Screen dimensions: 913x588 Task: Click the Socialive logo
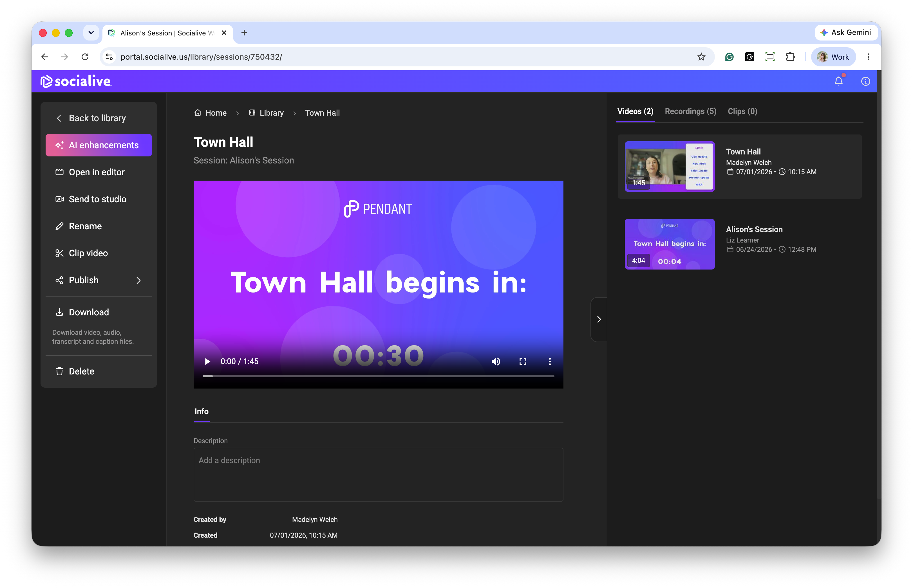[x=76, y=81]
